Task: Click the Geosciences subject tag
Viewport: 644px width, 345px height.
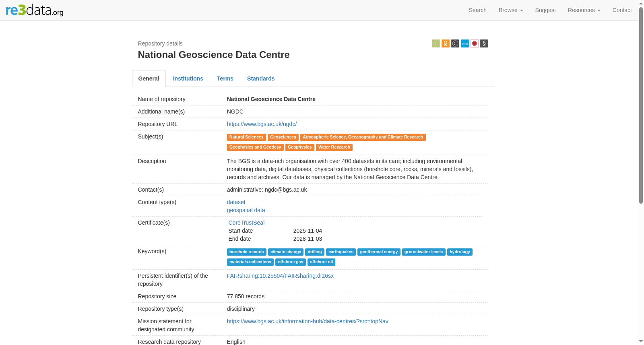Action: pos(283,137)
